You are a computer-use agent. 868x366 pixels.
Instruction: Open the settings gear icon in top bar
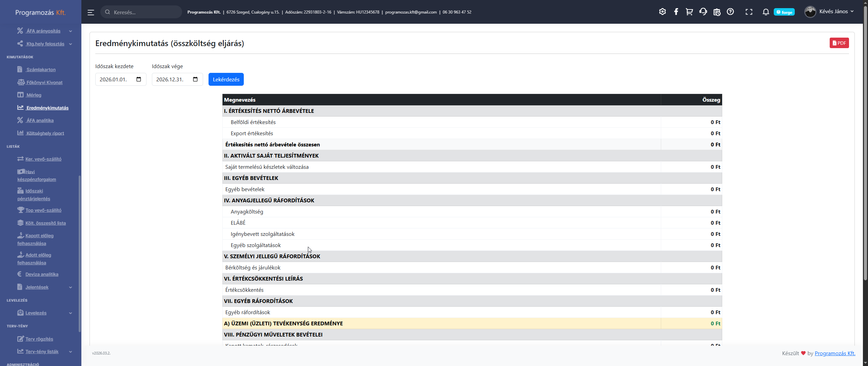pos(662,12)
